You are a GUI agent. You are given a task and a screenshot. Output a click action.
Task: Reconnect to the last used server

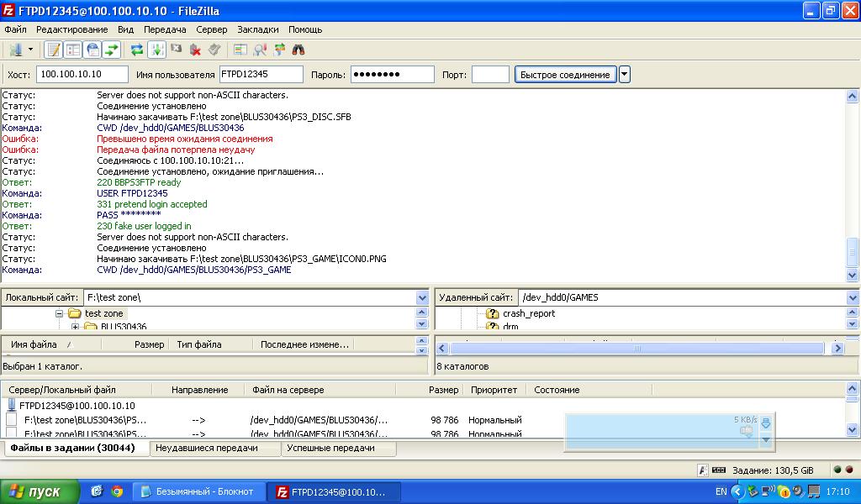[214, 50]
